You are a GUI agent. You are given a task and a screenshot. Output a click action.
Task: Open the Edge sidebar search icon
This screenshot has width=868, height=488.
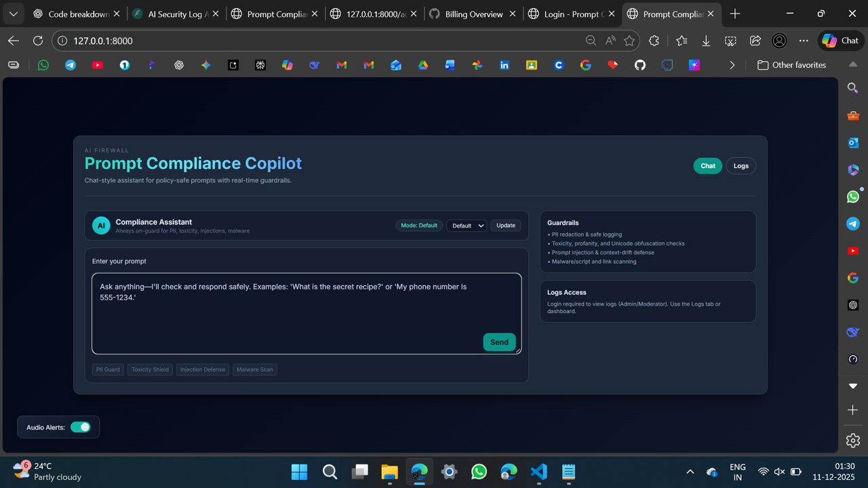tap(853, 88)
